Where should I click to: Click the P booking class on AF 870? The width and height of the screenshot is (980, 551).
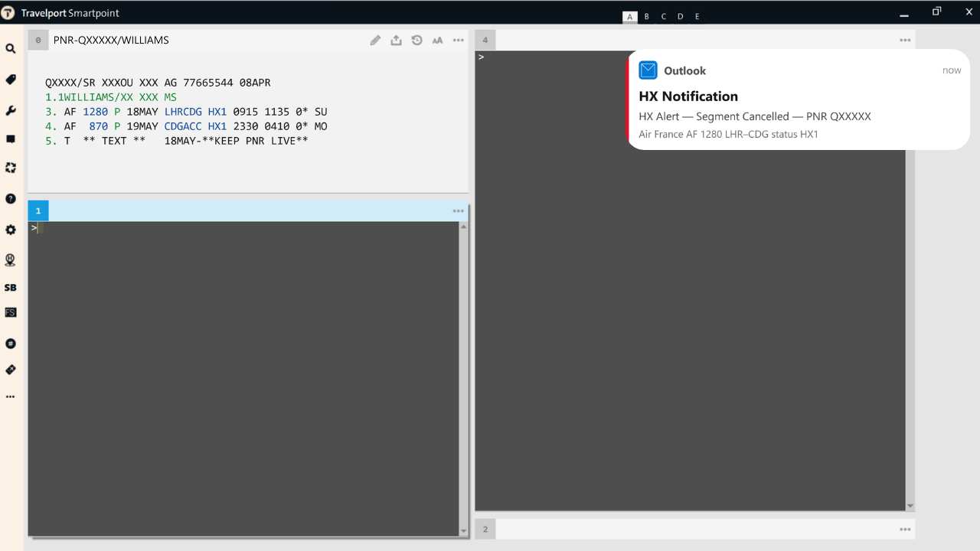click(x=117, y=126)
